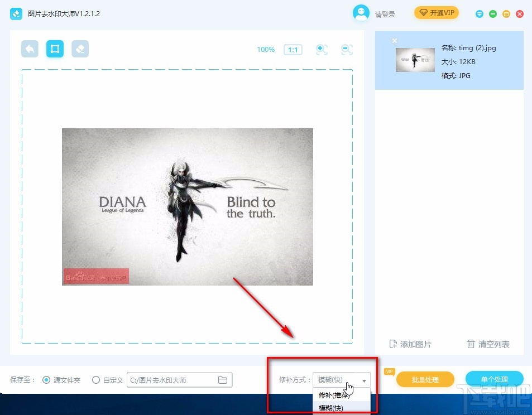
Task: Click the zoom out magnifier
Action: (347, 50)
